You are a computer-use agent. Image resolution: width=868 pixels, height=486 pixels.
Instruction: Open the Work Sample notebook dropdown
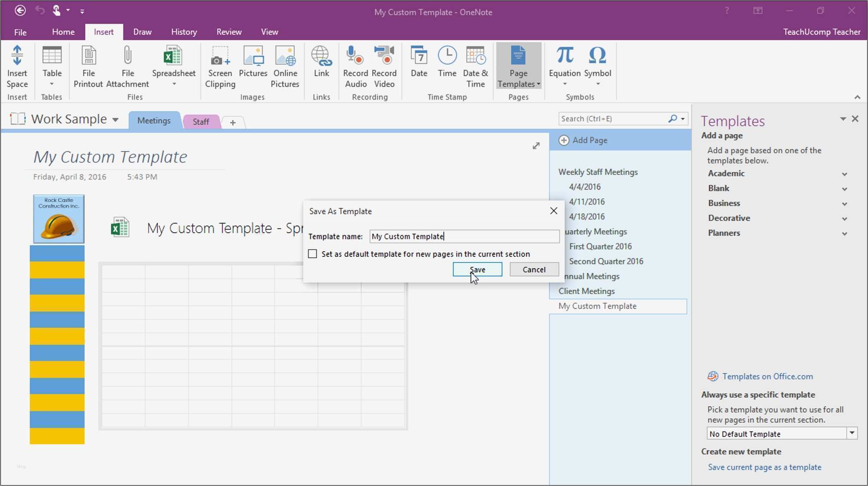tap(115, 120)
